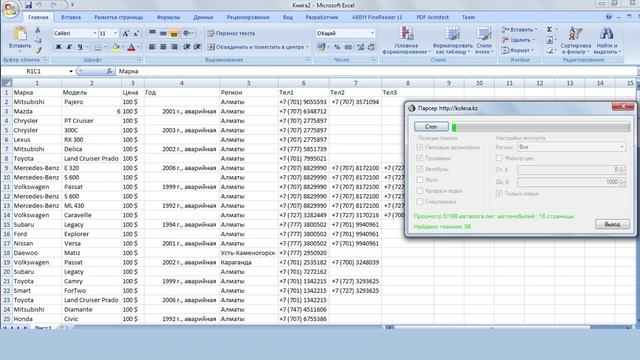The width and height of the screenshot is (640, 360).
Task: Save the workbook from the quick access toolbar
Action: click(28, 5)
